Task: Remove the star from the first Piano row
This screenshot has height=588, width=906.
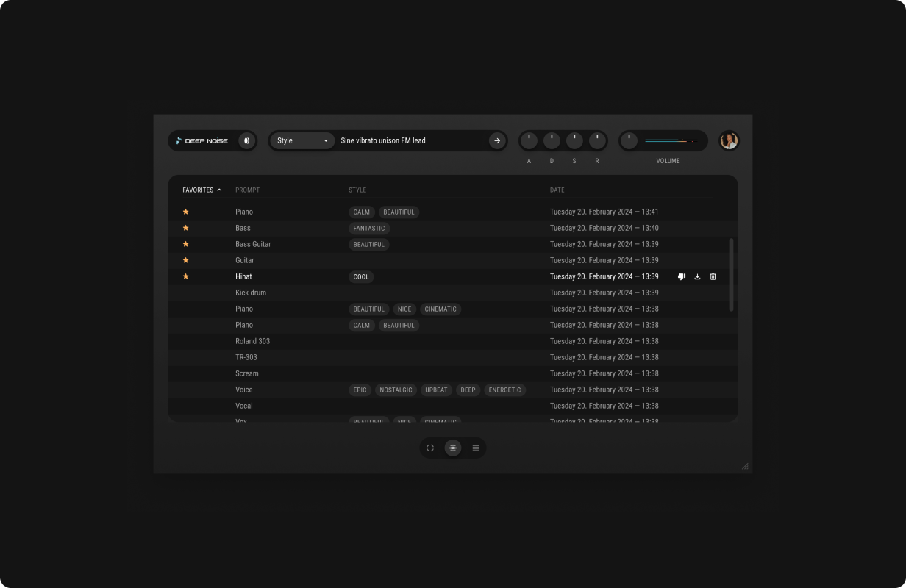Action: [185, 212]
